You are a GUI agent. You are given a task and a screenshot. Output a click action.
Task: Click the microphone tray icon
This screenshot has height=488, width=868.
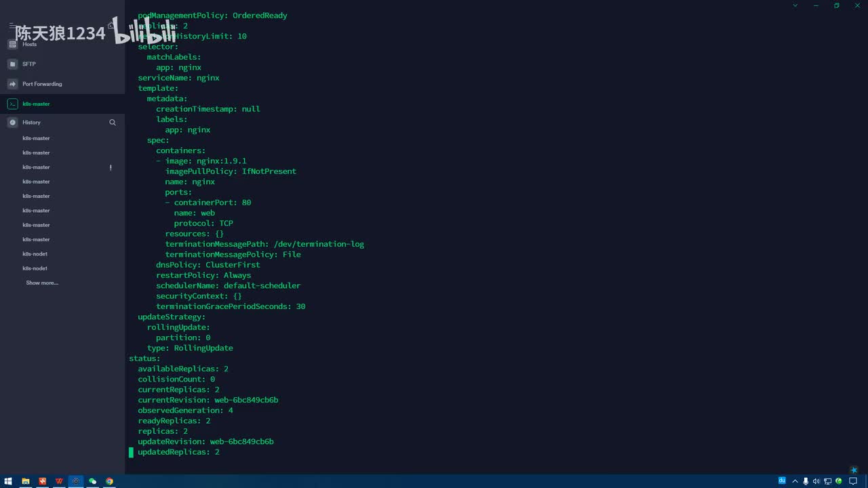pos(806,481)
